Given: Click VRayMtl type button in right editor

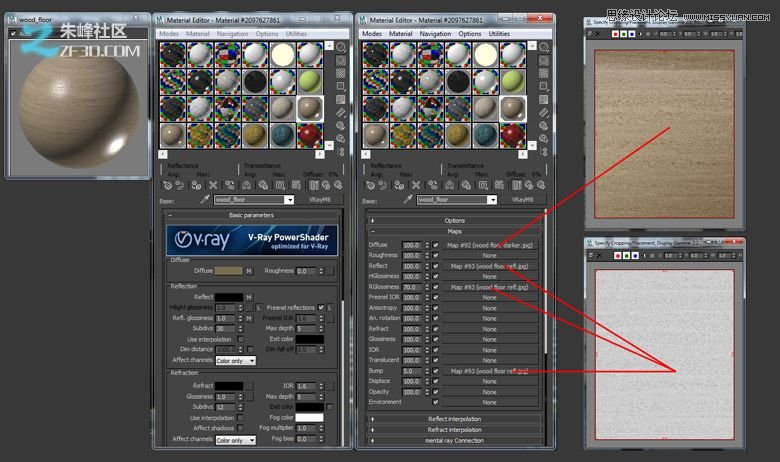Looking at the screenshot, I should click(x=522, y=199).
